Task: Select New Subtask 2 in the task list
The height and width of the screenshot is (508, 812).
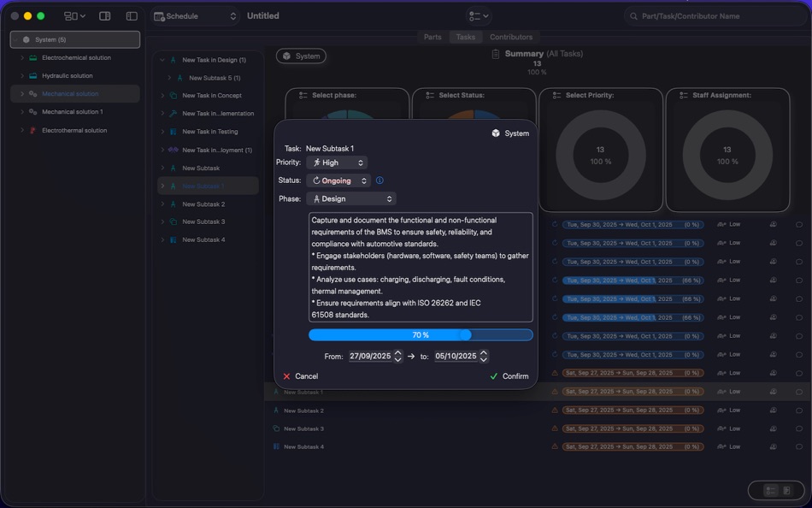Action: [x=208, y=204]
